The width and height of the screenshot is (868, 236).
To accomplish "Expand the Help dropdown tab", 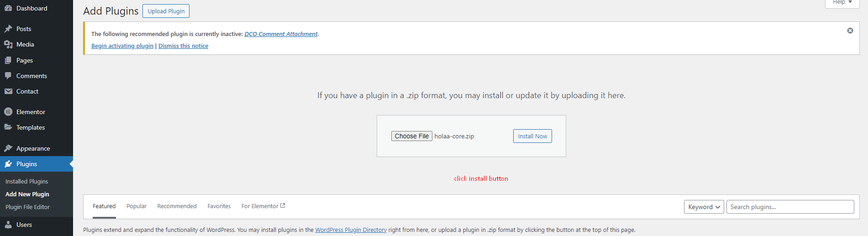I will click(842, 3).
